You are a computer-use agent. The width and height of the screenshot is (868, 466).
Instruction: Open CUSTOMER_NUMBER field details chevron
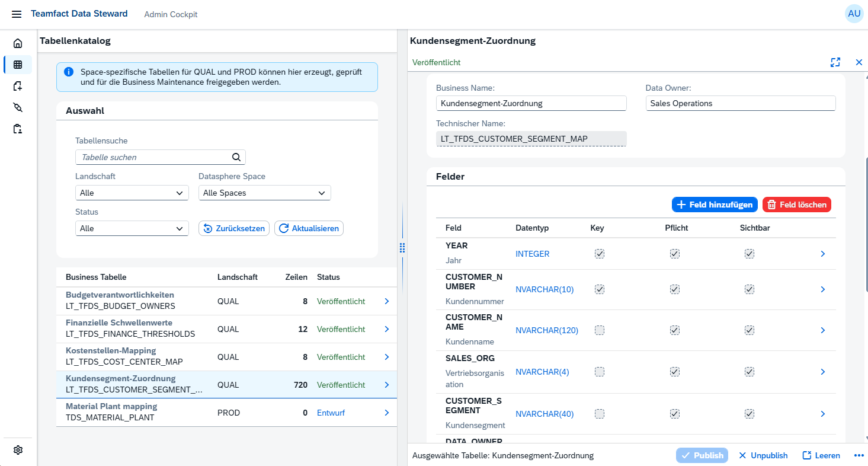[x=822, y=289]
